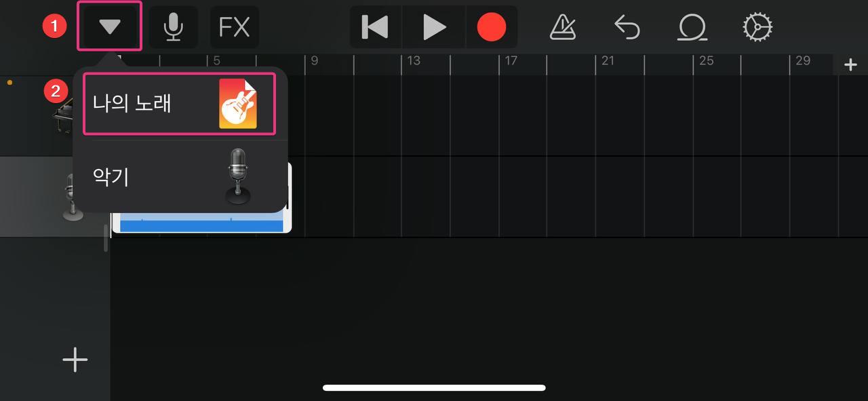The image size is (868, 401).
Task: Tap the microphone instrument view button
Action: pyautogui.click(x=174, y=27)
